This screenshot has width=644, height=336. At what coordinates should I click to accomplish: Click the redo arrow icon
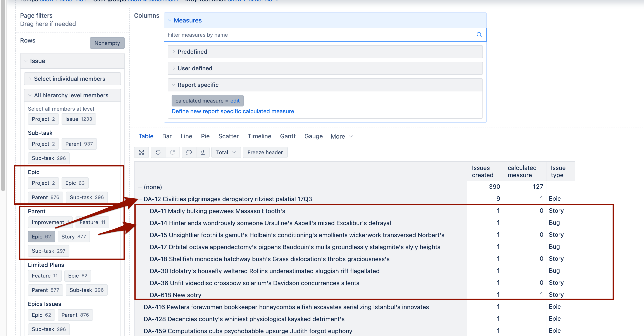pyautogui.click(x=172, y=152)
